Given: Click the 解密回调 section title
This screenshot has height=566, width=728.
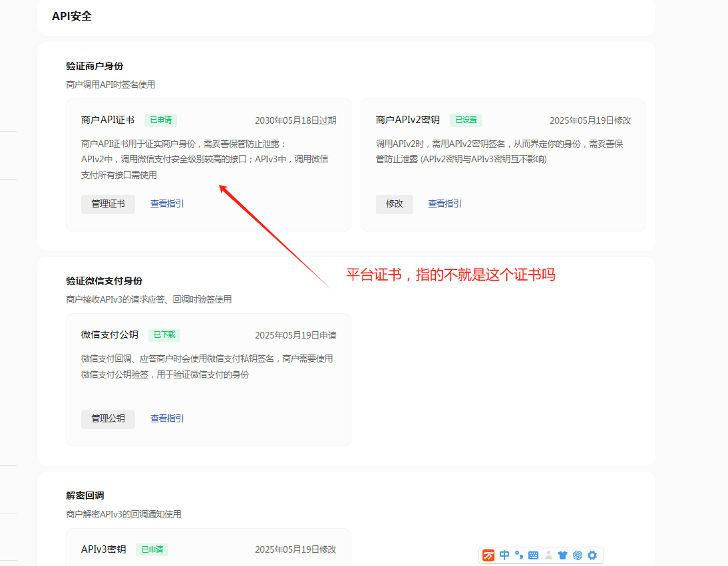Looking at the screenshot, I should 85,496.
